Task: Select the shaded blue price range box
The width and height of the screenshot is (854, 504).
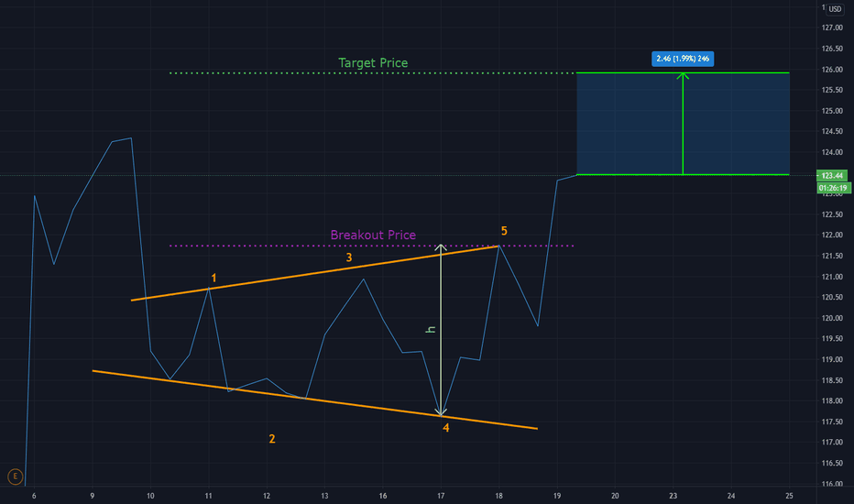Action: pos(683,124)
